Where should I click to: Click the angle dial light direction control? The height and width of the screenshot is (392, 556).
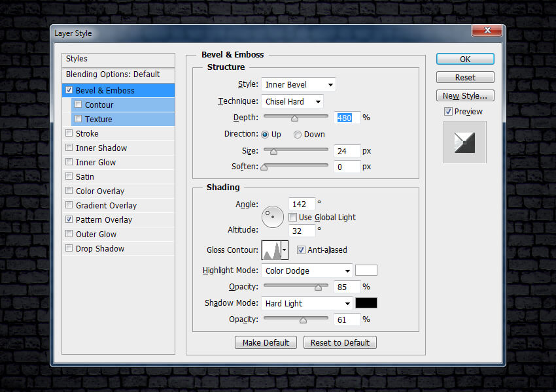tap(273, 217)
